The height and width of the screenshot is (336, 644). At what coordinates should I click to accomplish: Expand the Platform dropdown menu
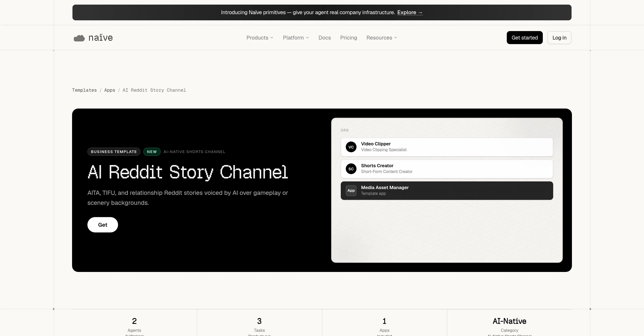coord(296,38)
